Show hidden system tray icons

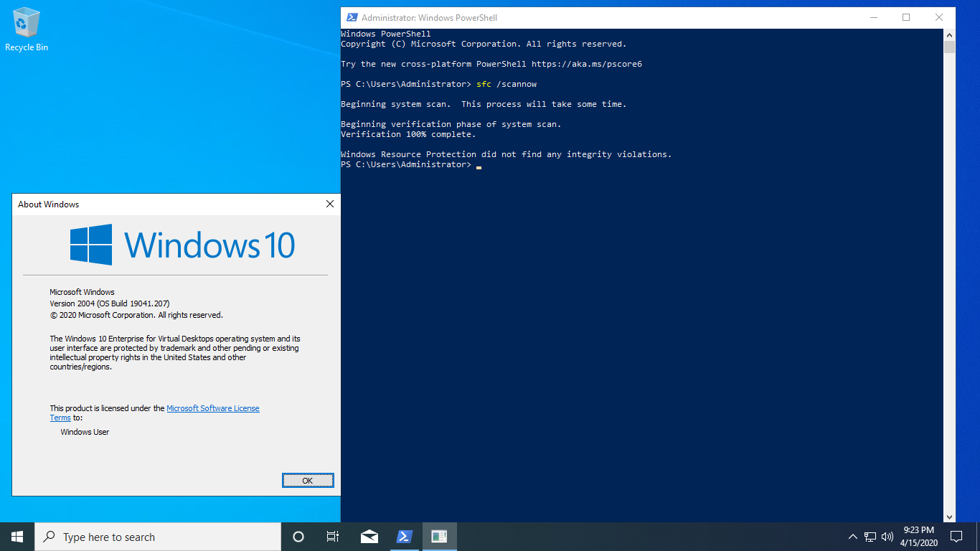pos(853,537)
